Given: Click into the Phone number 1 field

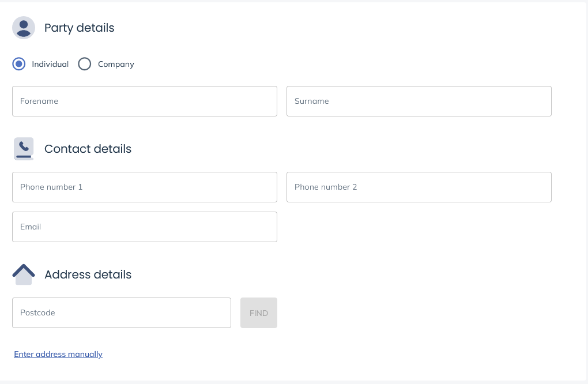Looking at the screenshot, I should click(145, 187).
